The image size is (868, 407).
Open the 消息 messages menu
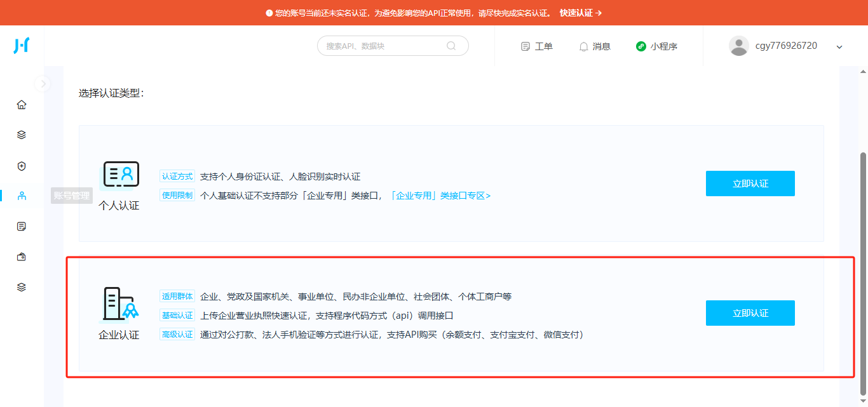(x=595, y=46)
